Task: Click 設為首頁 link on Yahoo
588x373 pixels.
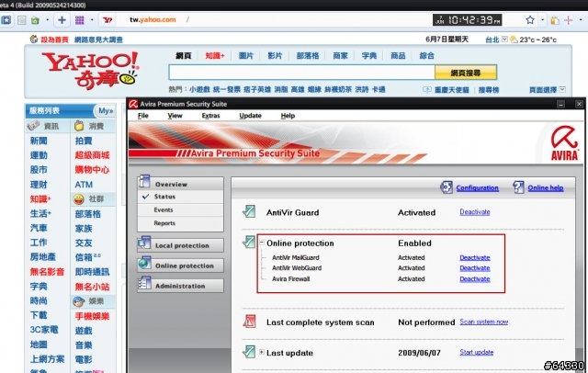Action: [x=54, y=40]
